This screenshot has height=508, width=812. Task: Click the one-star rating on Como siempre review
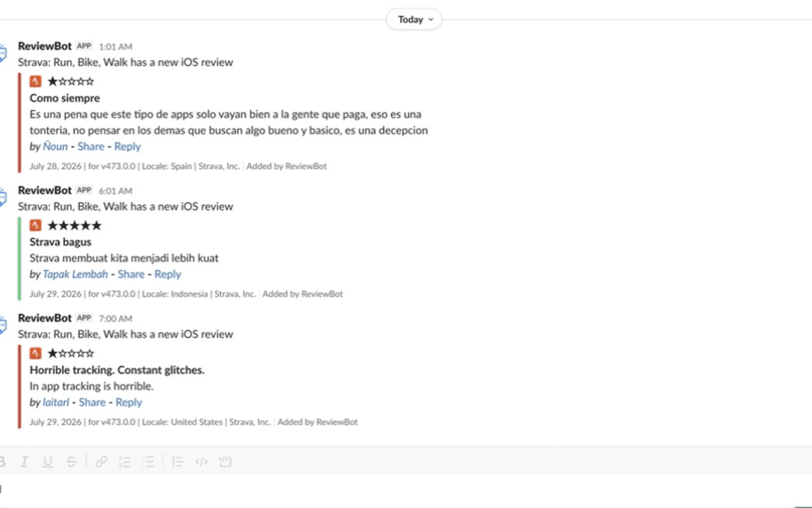pyautogui.click(x=71, y=81)
